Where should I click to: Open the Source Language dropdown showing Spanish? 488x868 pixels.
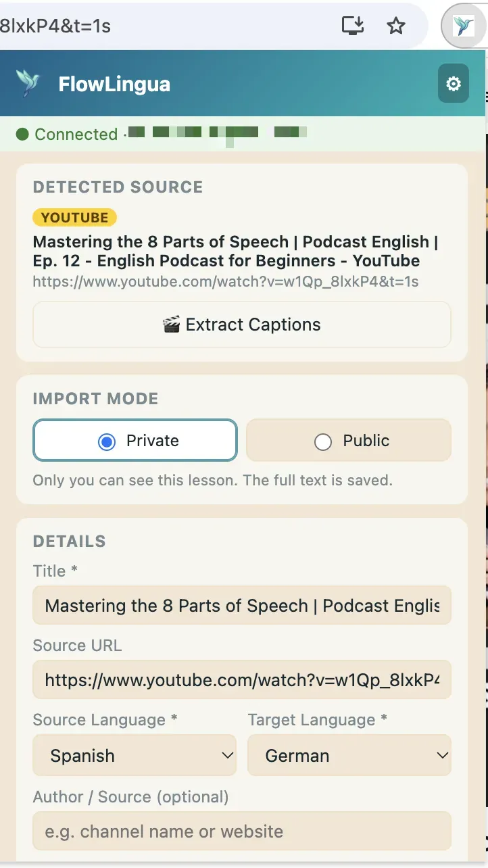pos(135,755)
